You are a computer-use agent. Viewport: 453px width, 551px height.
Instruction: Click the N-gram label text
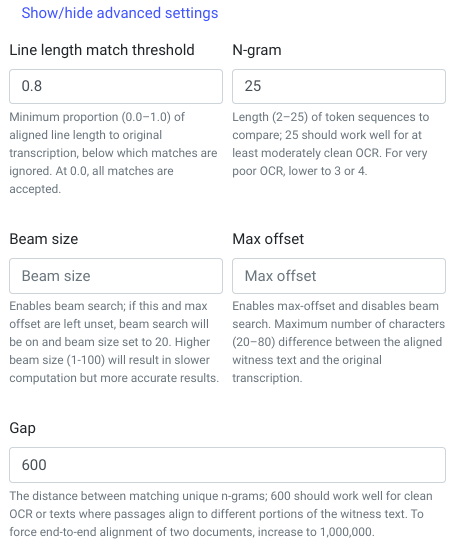coord(257,50)
